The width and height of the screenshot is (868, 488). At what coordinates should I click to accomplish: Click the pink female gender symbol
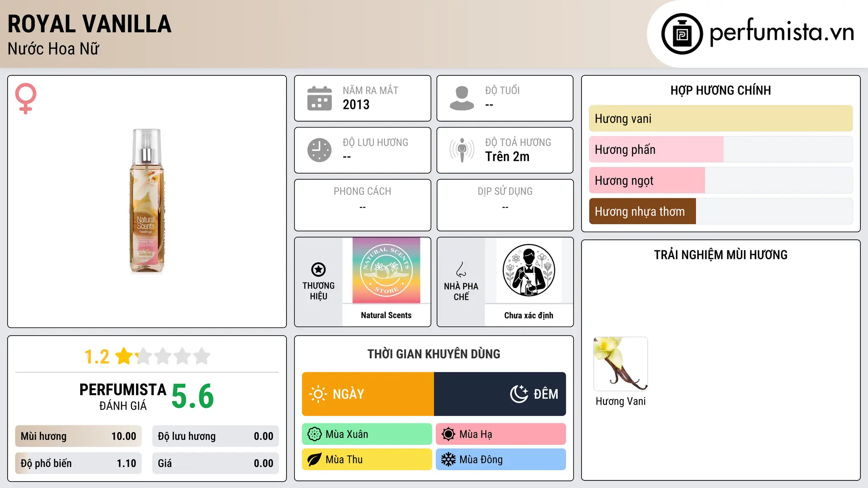coord(26,98)
